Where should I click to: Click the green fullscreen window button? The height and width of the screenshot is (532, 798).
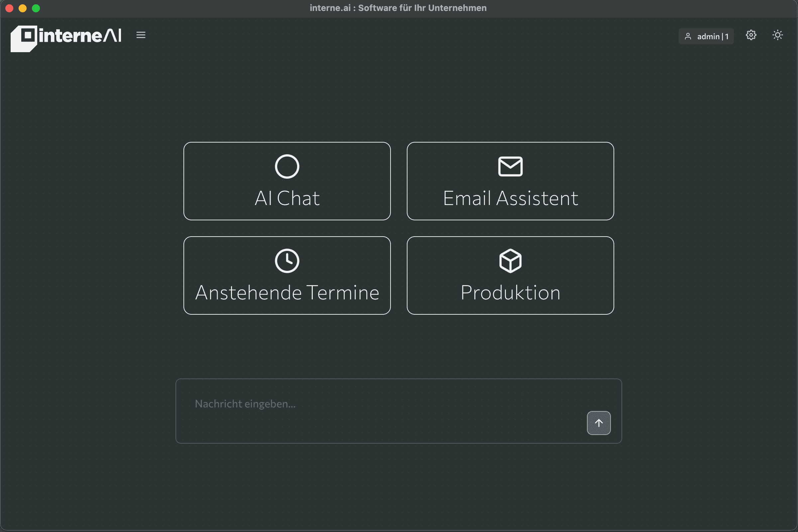(36, 8)
